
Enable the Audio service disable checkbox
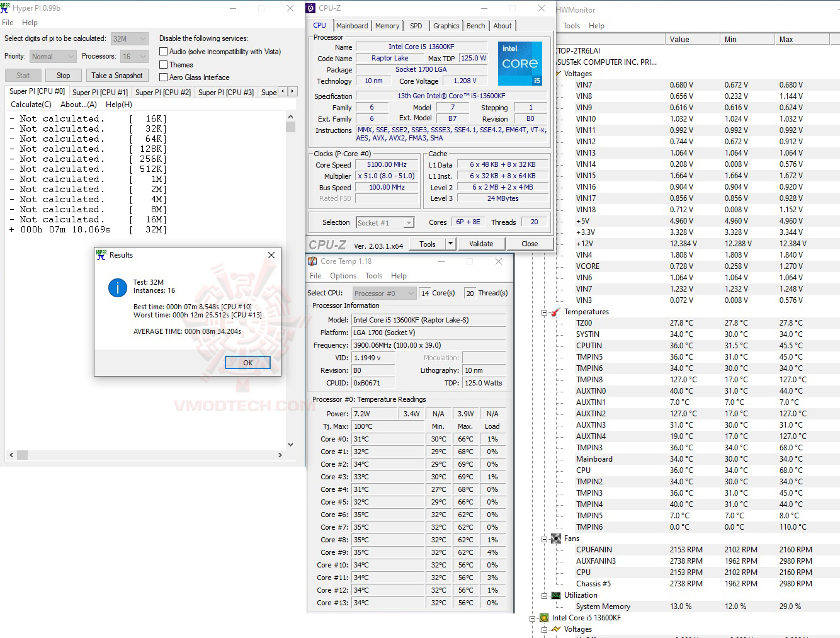[x=162, y=51]
